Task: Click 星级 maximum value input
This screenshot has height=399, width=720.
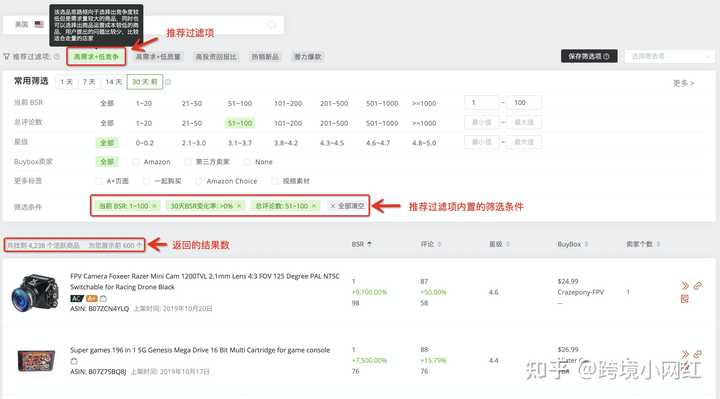Action: click(524, 142)
